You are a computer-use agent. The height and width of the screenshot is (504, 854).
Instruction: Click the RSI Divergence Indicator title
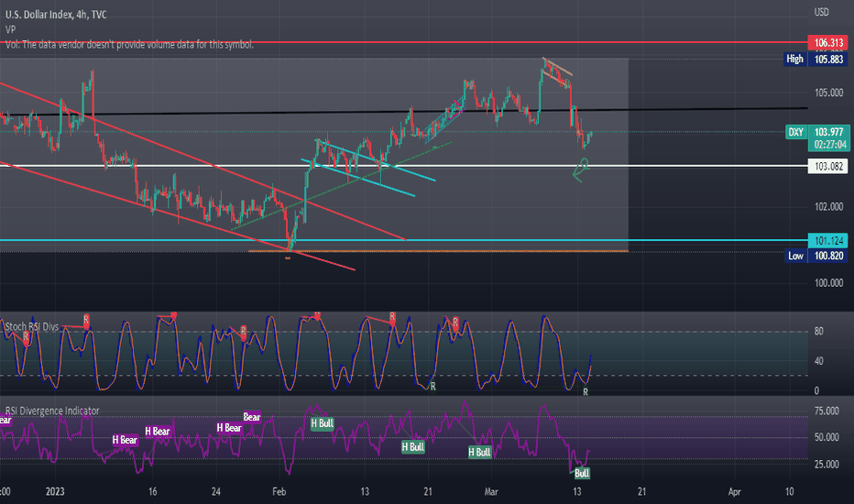(52, 411)
